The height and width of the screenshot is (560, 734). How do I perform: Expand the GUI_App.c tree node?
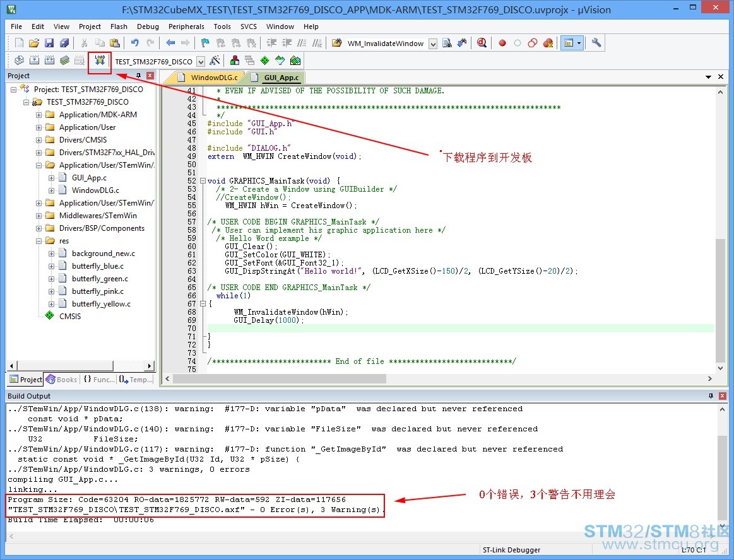click(52, 178)
